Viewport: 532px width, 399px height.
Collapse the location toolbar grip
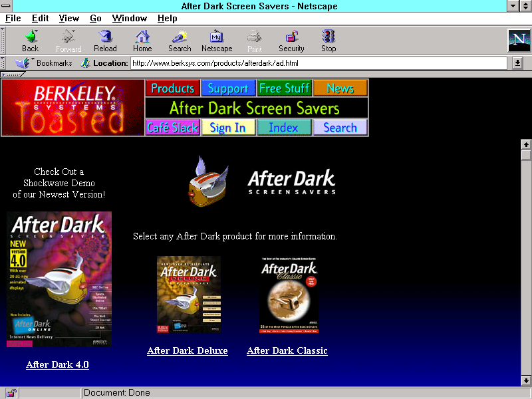[3, 63]
